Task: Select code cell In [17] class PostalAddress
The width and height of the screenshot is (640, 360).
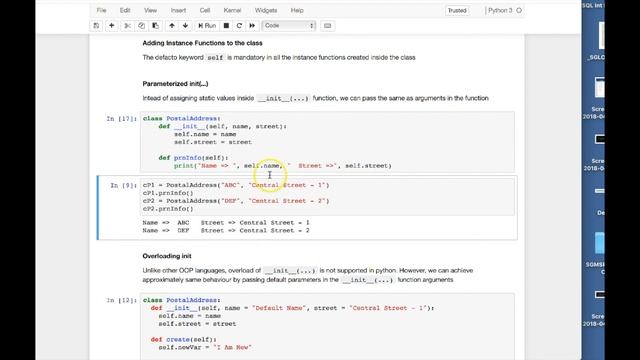Action: point(327,142)
